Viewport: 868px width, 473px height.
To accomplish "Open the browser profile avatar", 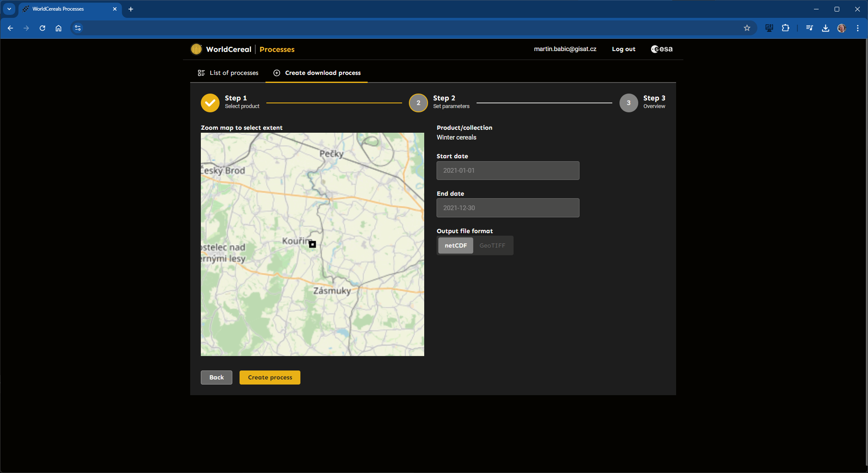I will [842, 28].
